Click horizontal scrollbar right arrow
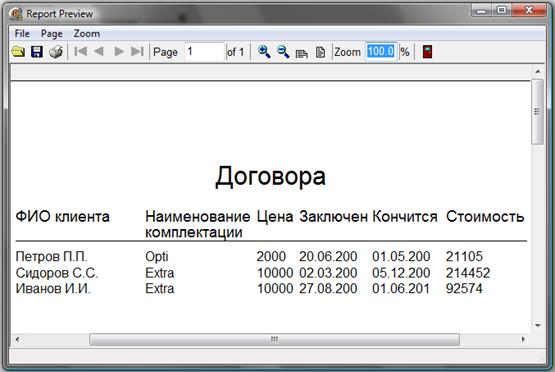Screen dimensions: 555x372 [523, 339]
